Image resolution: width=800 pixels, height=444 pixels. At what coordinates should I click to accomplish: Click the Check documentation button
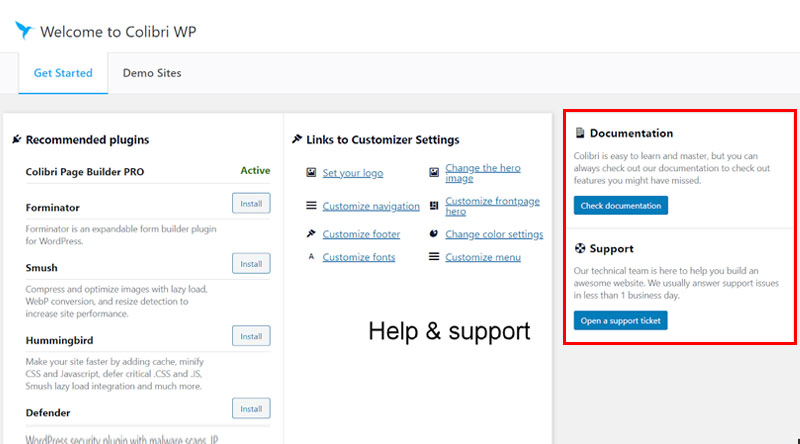(620, 206)
